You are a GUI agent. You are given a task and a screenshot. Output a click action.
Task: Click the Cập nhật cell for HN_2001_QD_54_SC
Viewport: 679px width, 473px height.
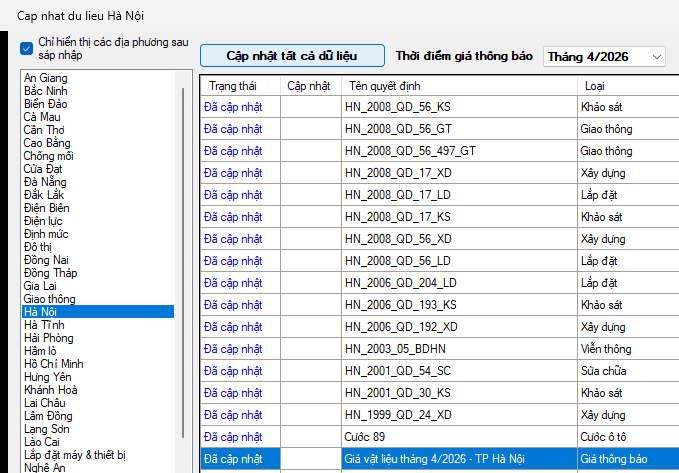click(x=310, y=371)
